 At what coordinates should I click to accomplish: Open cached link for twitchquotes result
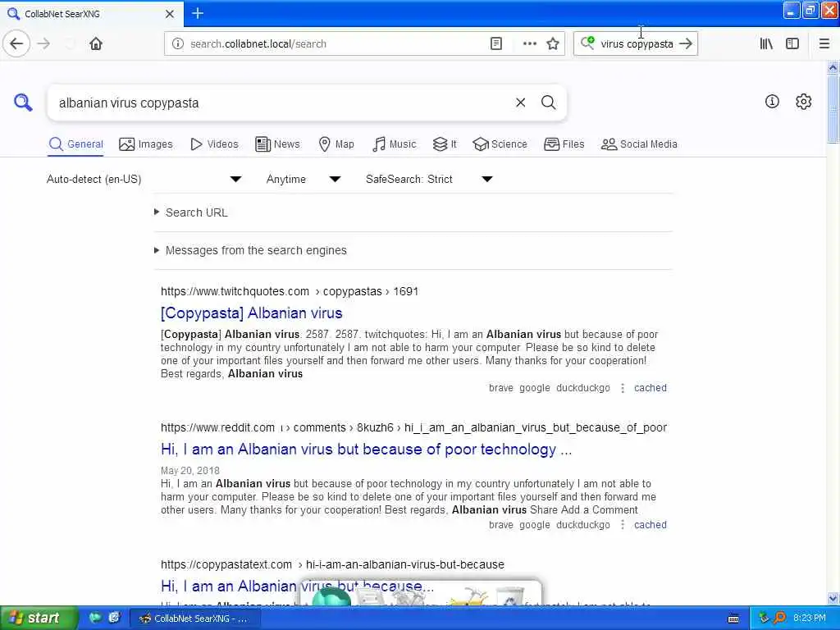click(651, 388)
